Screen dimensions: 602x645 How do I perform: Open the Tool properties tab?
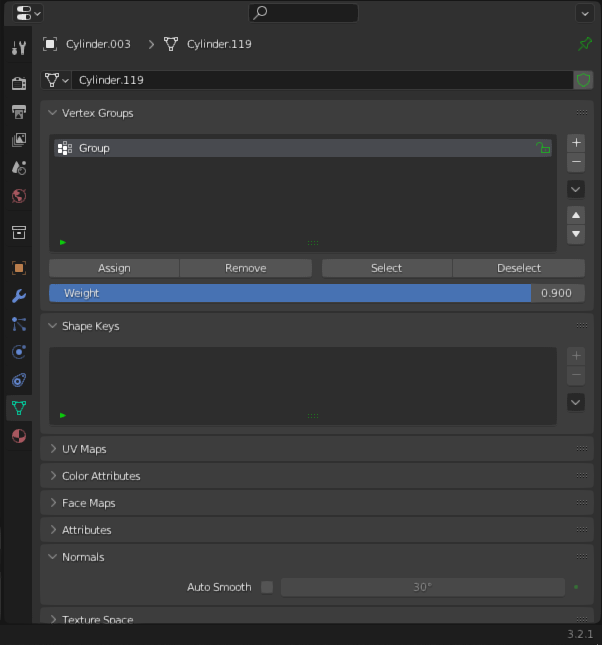pyautogui.click(x=19, y=48)
